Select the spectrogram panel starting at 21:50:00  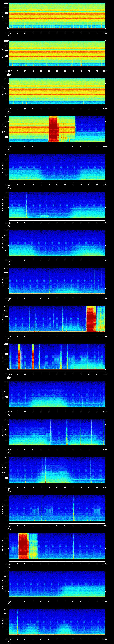pos(57,508)
